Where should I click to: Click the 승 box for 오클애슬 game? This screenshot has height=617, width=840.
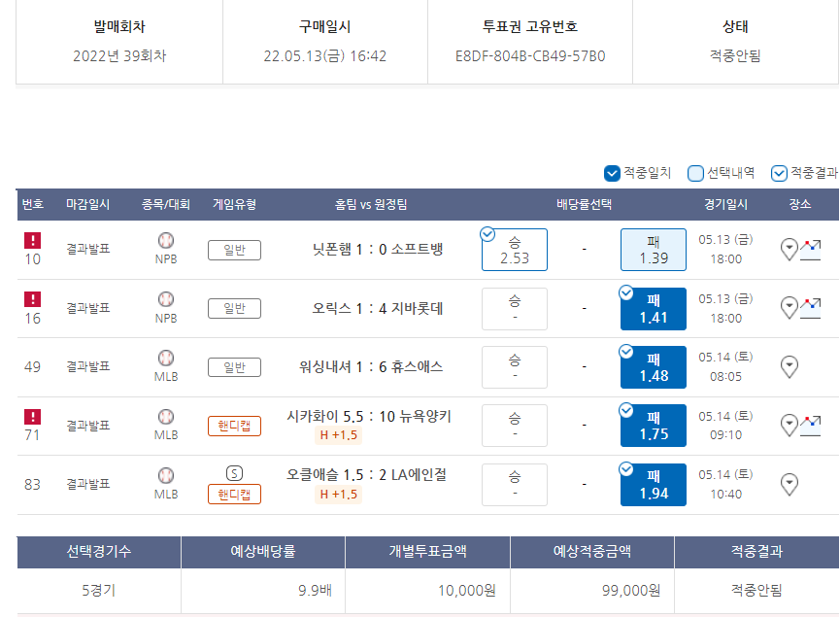tap(515, 485)
